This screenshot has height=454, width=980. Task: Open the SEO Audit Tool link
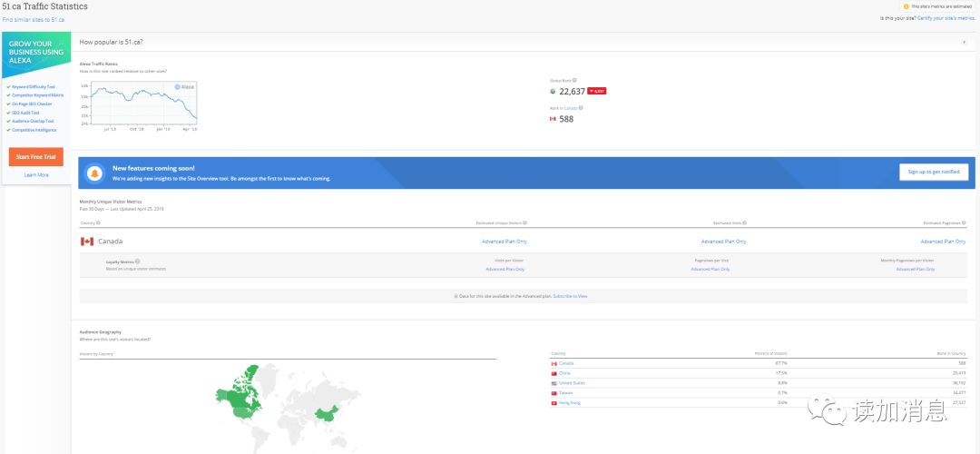pyautogui.click(x=25, y=113)
